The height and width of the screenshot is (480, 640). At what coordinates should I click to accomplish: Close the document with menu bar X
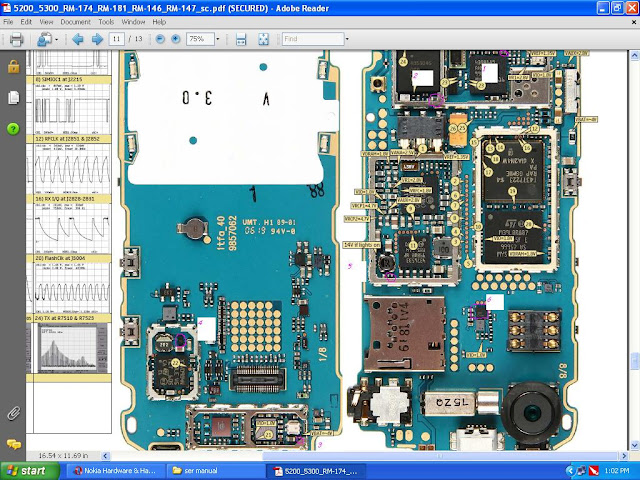634,22
